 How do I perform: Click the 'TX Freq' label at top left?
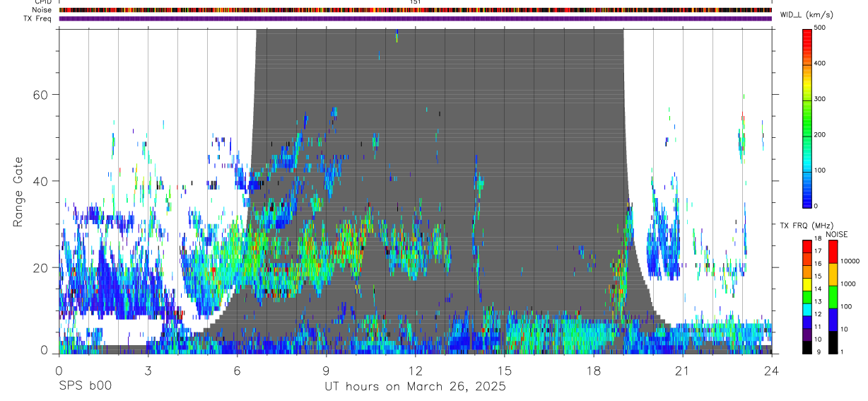pos(37,18)
